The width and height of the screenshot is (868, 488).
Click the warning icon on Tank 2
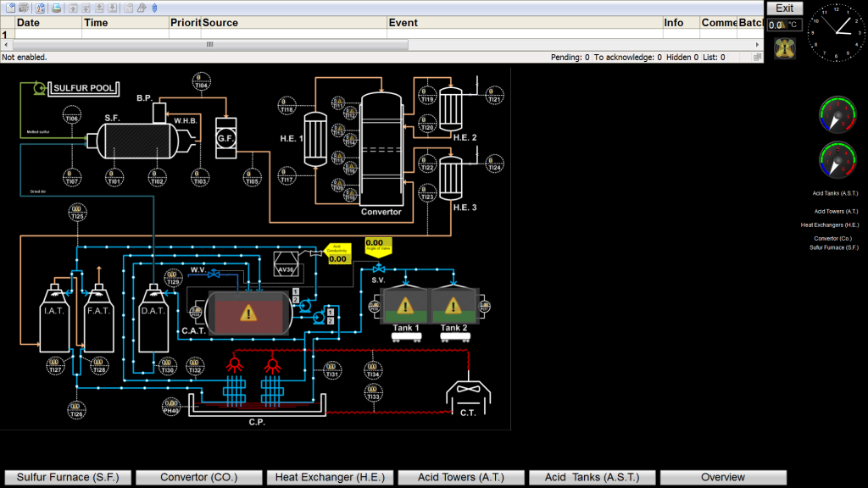coord(453,305)
